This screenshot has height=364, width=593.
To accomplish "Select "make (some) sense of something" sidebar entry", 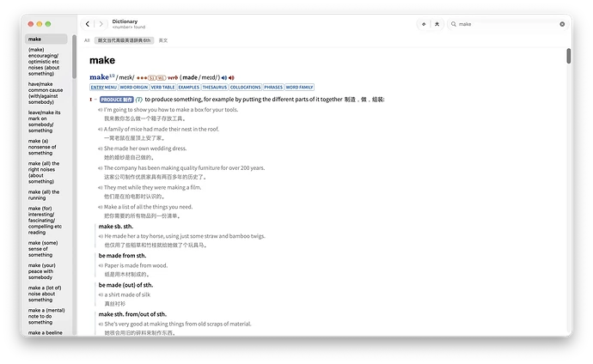I will click(x=46, y=249).
